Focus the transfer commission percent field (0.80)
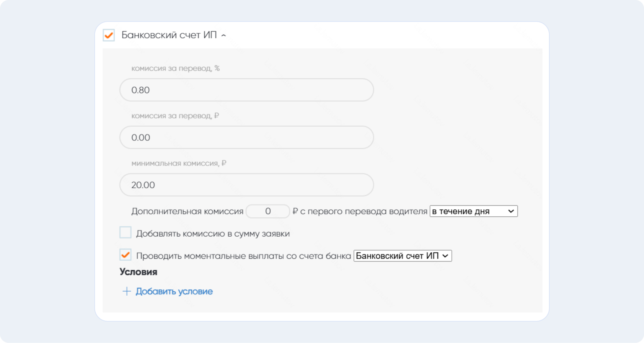This screenshot has height=343, width=644. [x=246, y=90]
